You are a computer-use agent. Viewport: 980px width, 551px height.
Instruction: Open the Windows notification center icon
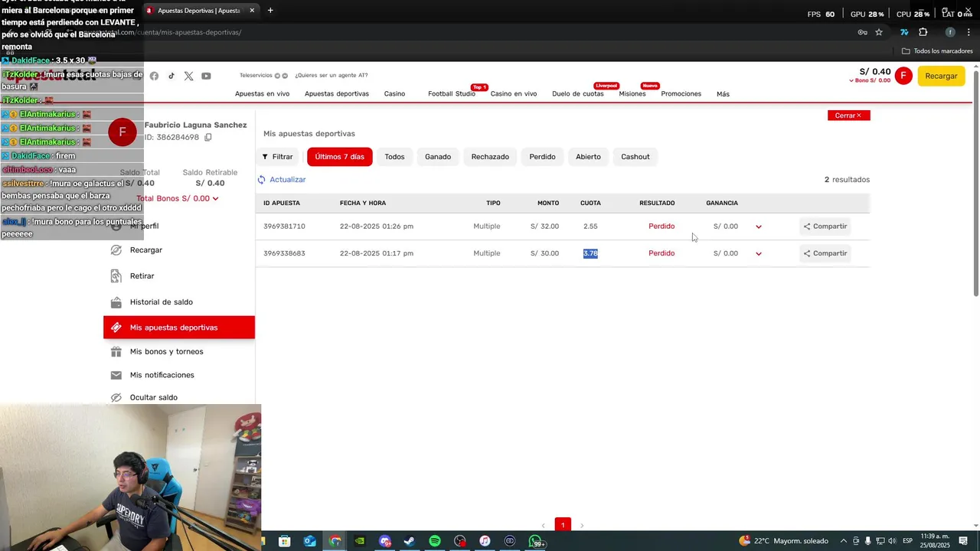963,541
